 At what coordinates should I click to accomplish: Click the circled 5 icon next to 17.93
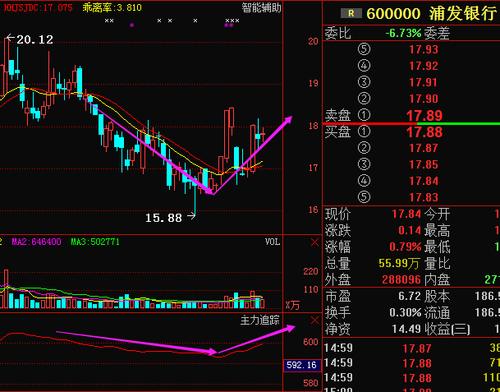pyautogui.click(x=364, y=49)
